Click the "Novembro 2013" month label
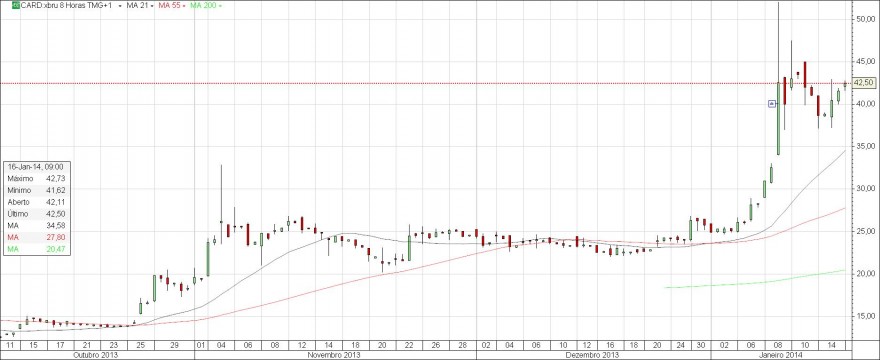Image resolution: width=880 pixels, height=360 pixels. coord(334,355)
